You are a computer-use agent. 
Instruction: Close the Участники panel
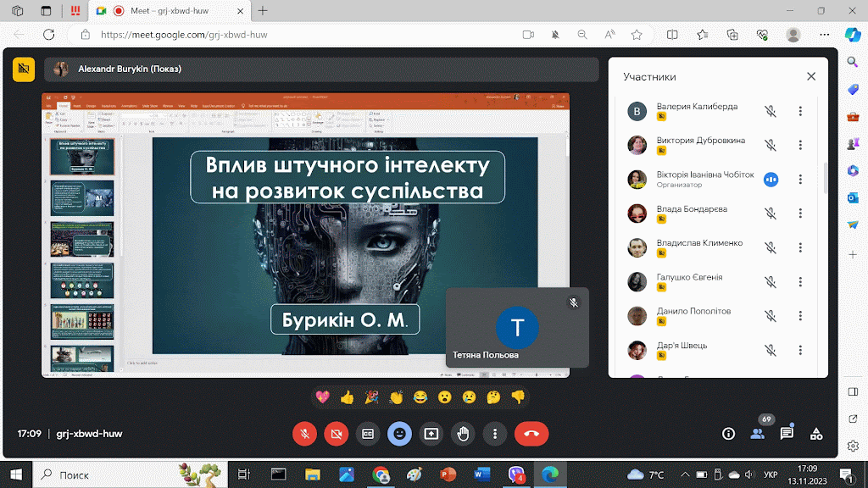tap(811, 76)
